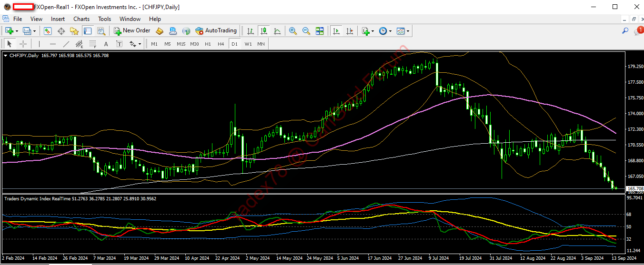Open the View menu
The height and width of the screenshot is (265, 644).
[x=37, y=19]
